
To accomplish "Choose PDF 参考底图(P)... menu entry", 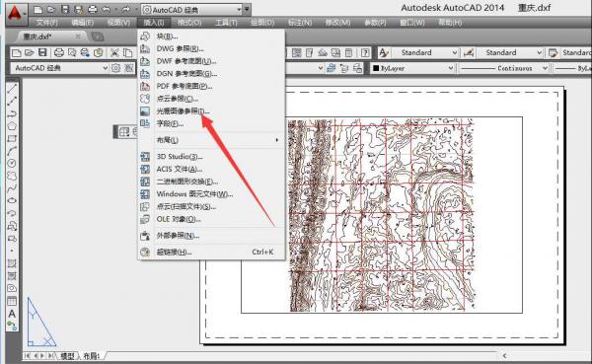I will [211, 86].
